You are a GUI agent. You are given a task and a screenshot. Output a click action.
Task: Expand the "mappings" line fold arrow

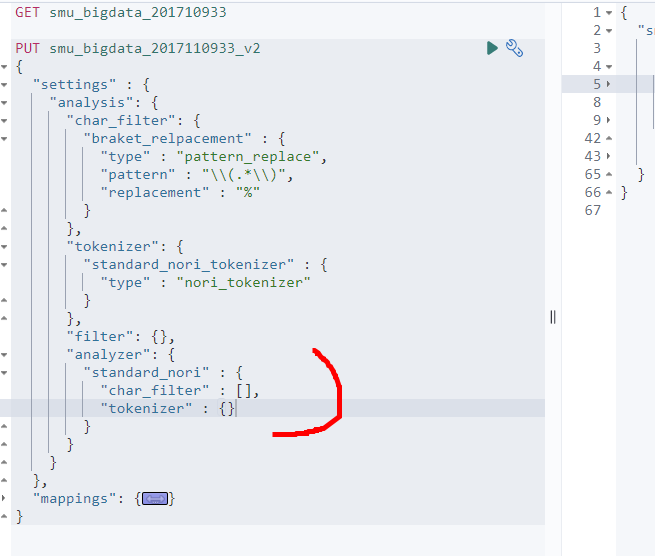coord(4,498)
